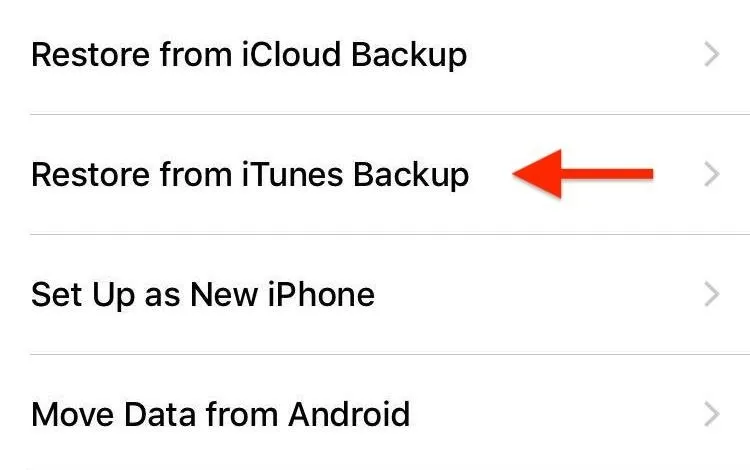Screen dimensions: 750x470
Task: Tap the chevron beside Restore from iTunes Backup
Action: click(x=712, y=175)
